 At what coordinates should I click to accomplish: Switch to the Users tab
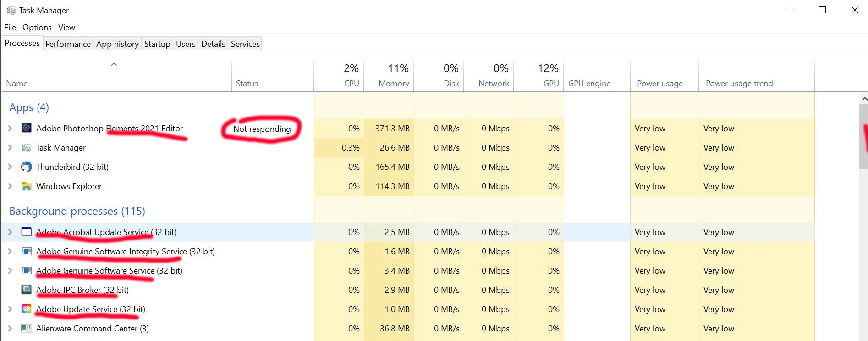coord(186,44)
